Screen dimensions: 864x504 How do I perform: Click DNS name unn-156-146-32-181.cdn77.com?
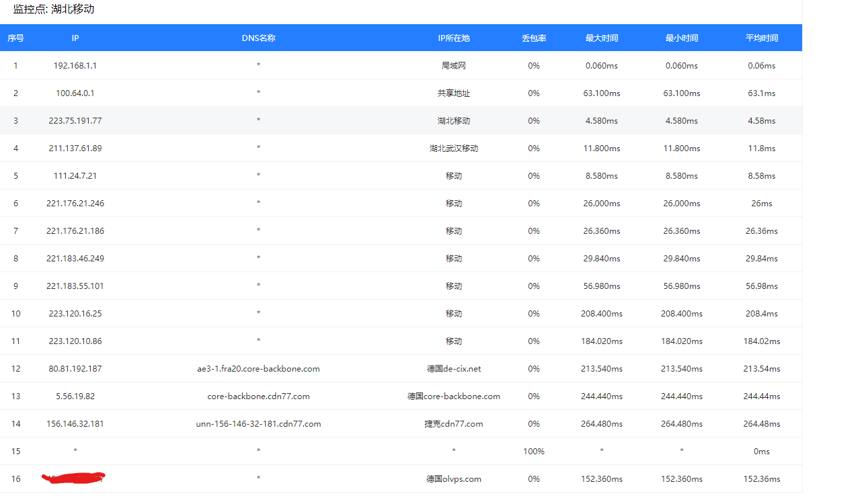click(259, 424)
